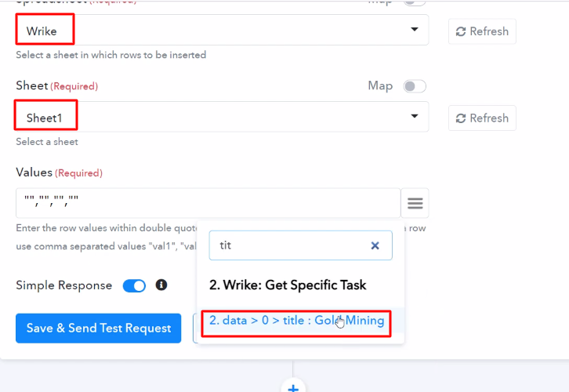This screenshot has height=392, width=569.
Task: Disable the Simple Response toggle
Action: [134, 285]
